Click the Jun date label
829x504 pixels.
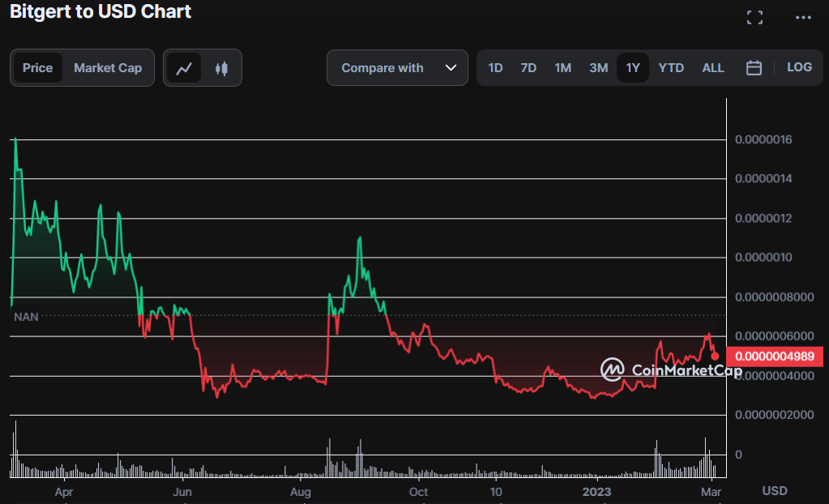[182, 492]
